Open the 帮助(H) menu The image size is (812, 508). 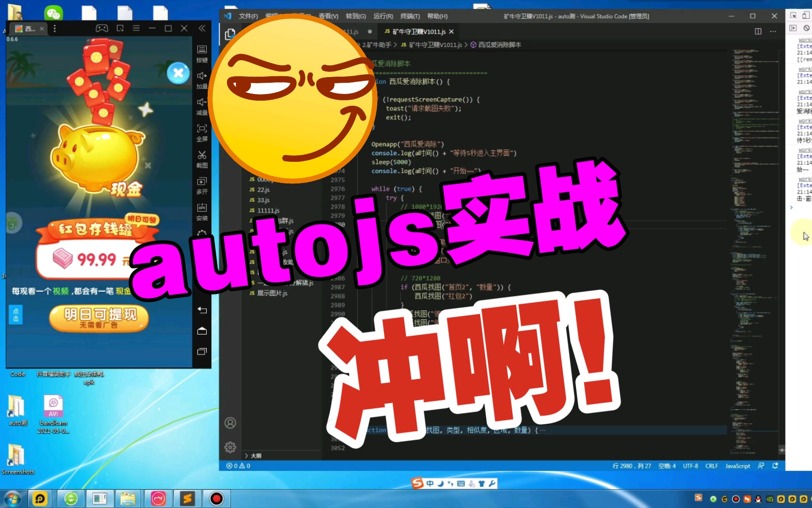click(x=437, y=16)
